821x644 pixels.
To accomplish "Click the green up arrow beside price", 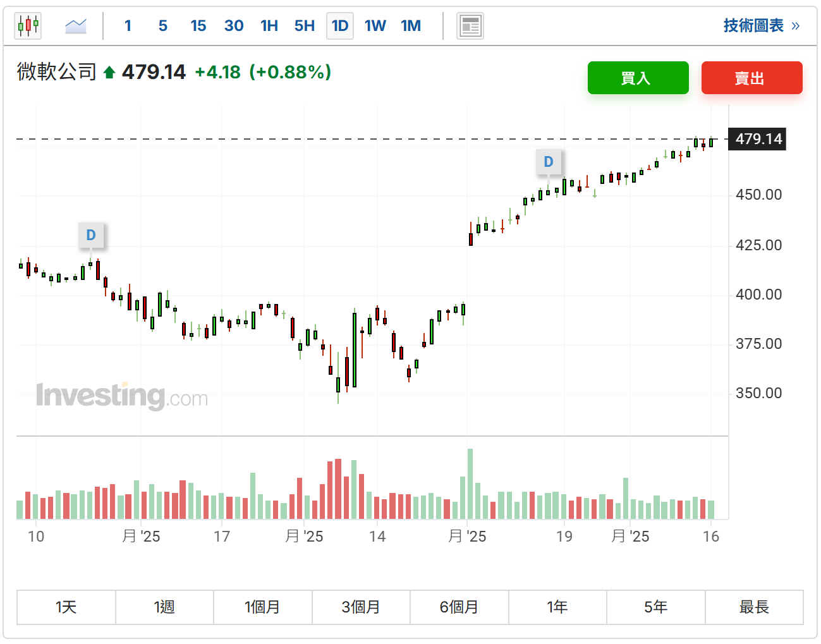I will pos(109,73).
